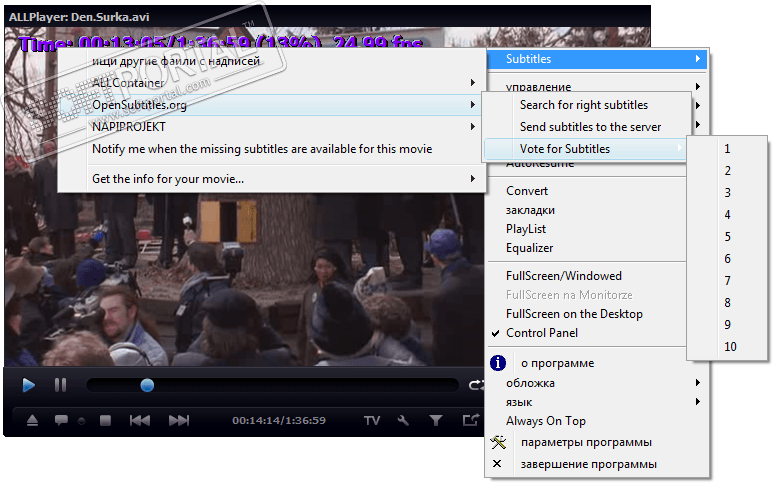Image resolution: width=774 pixels, height=484 pixels.
Task: Click the TV icon in control bar
Action: (x=372, y=420)
